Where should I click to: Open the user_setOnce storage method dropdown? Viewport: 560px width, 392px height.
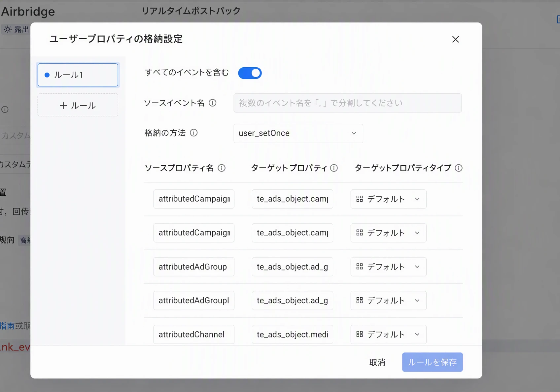[x=298, y=133]
